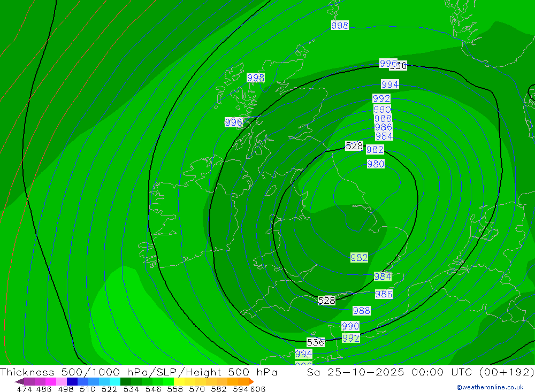This screenshot has height=392, width=535.
Task: Click the legend value 510
Action: (x=88, y=389)
